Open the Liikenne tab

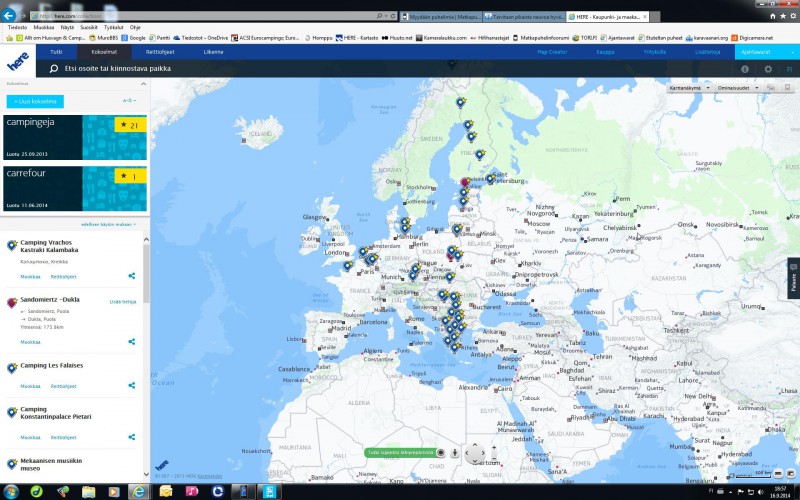(214, 51)
